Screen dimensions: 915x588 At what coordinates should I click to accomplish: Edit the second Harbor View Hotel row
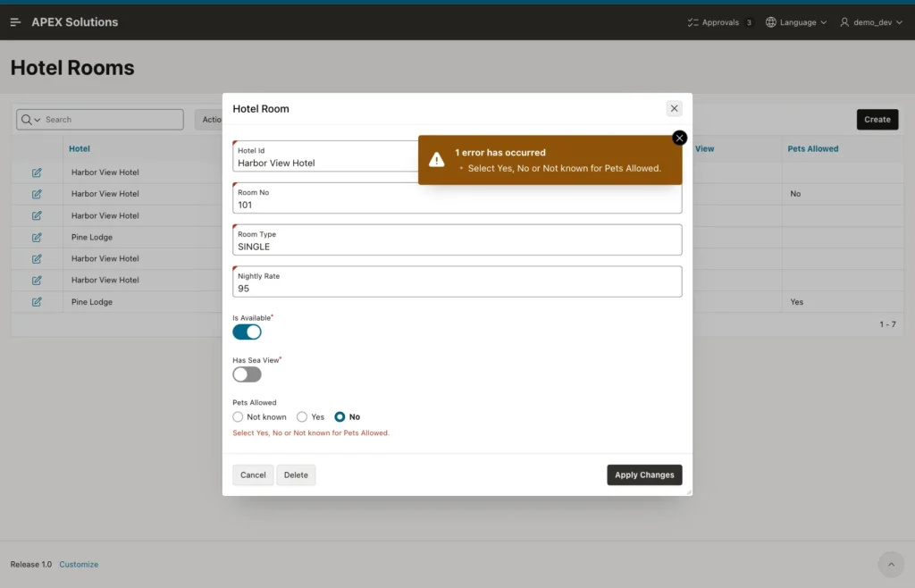pyautogui.click(x=37, y=194)
